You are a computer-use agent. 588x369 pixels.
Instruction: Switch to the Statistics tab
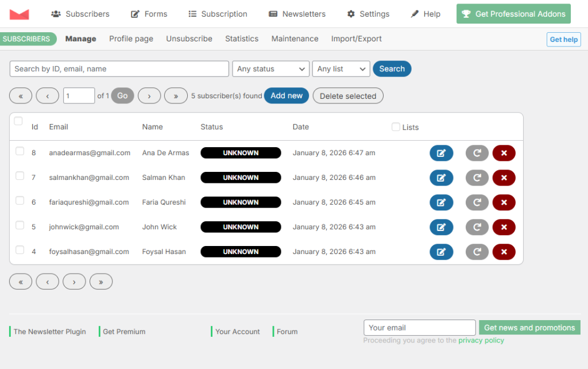point(242,39)
